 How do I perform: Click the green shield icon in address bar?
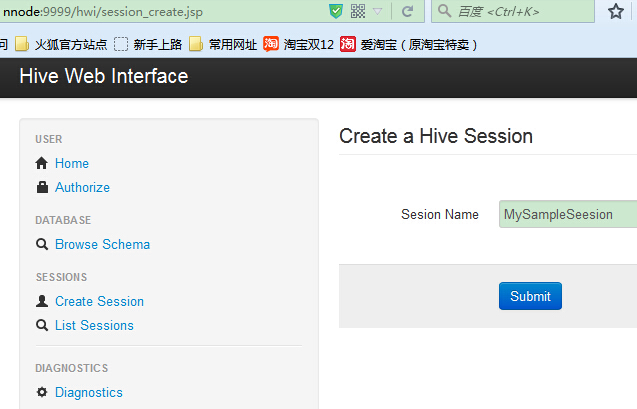coord(336,11)
